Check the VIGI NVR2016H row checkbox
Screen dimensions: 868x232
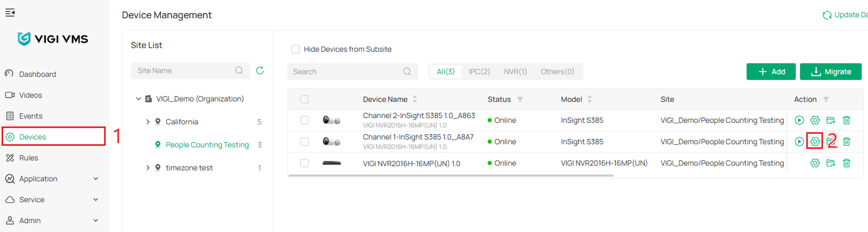click(304, 163)
